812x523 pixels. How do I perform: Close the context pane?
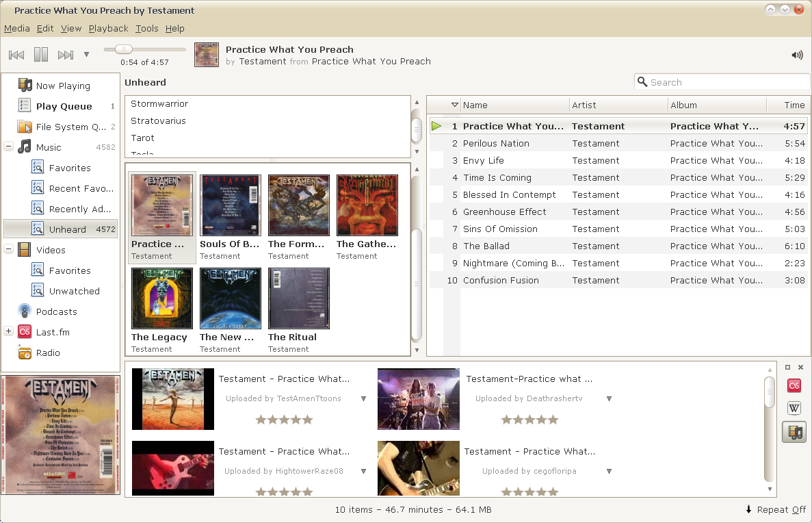800,367
